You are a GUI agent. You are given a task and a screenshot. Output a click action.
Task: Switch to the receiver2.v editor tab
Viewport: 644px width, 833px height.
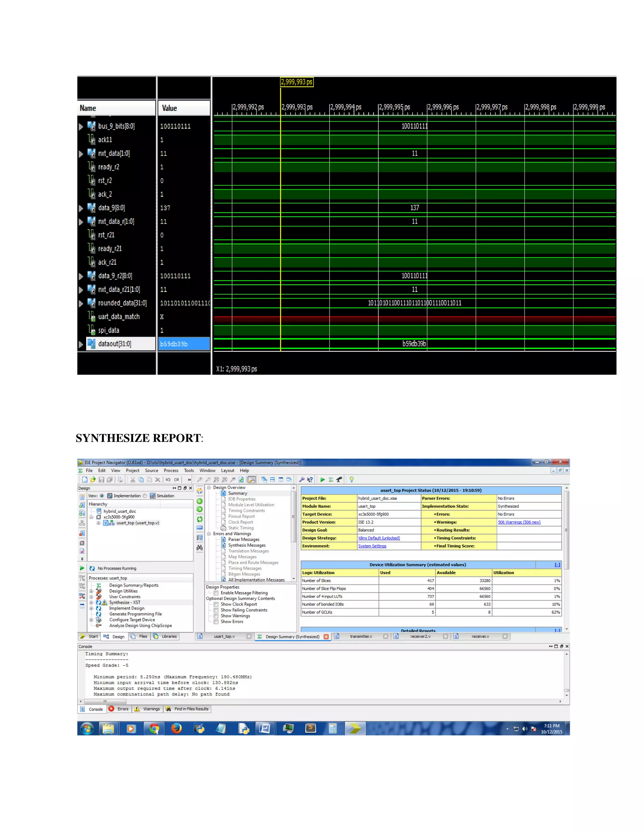pyautogui.click(x=420, y=637)
